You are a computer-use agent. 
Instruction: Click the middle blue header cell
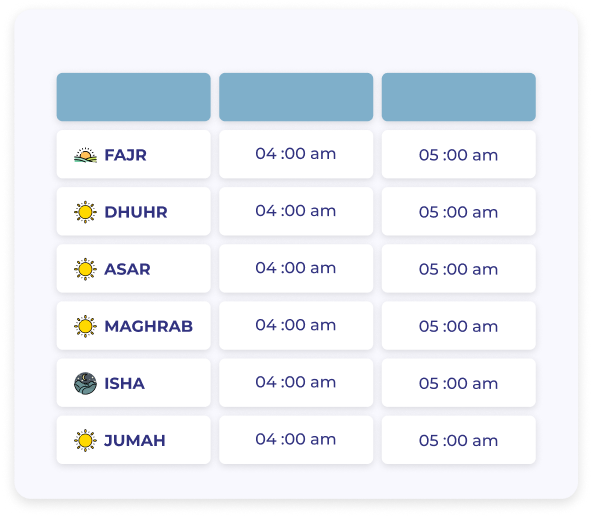click(296, 97)
